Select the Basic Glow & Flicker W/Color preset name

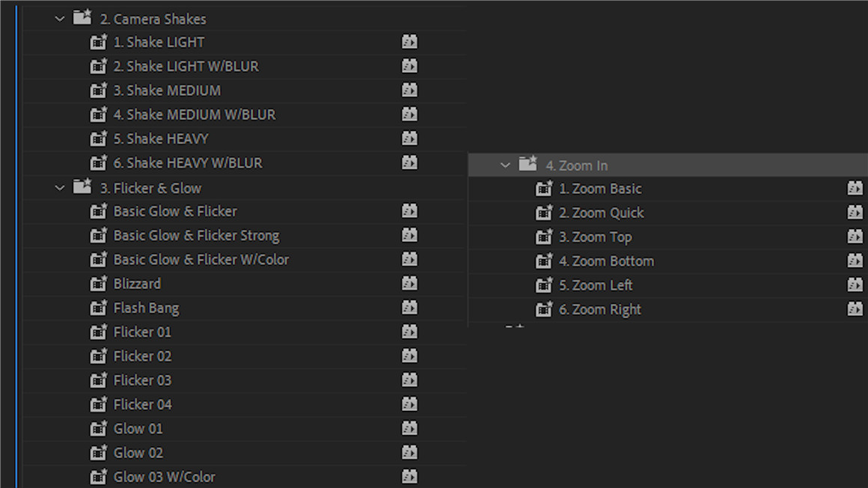click(201, 259)
